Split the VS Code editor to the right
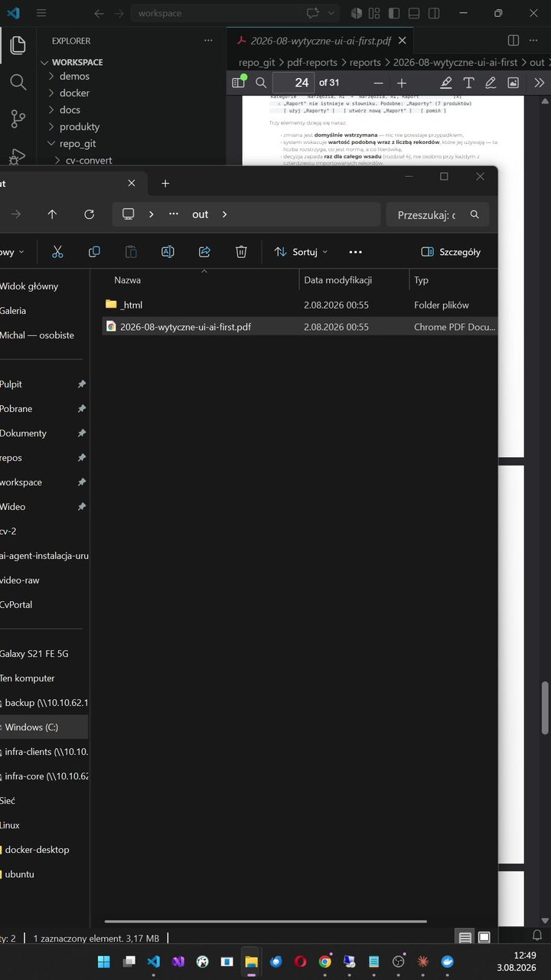The image size is (551, 980). pos(514,41)
